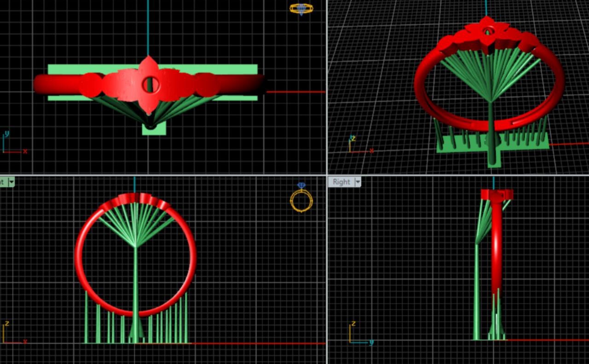Click the XY axis indicator in top viewport
Screen dimensions: 589x364
(x=13, y=144)
